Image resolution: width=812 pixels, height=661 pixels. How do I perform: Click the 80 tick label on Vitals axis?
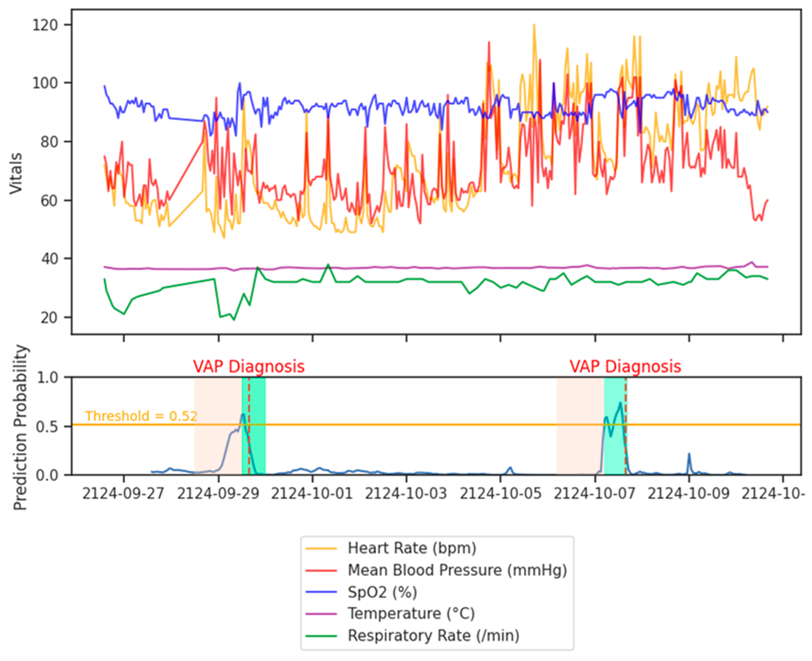(x=49, y=142)
